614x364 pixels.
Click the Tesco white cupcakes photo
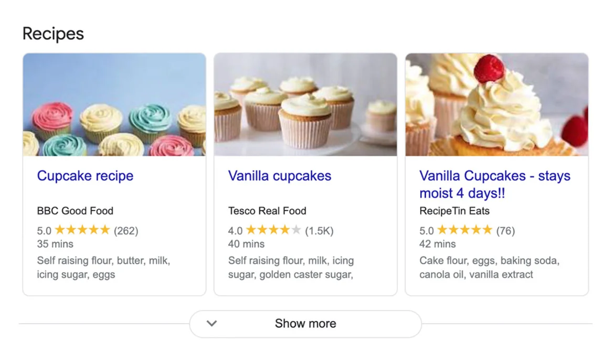point(305,104)
